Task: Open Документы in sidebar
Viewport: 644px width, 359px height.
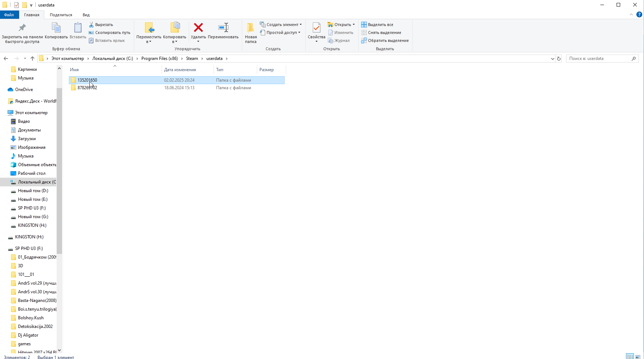Action: click(29, 130)
